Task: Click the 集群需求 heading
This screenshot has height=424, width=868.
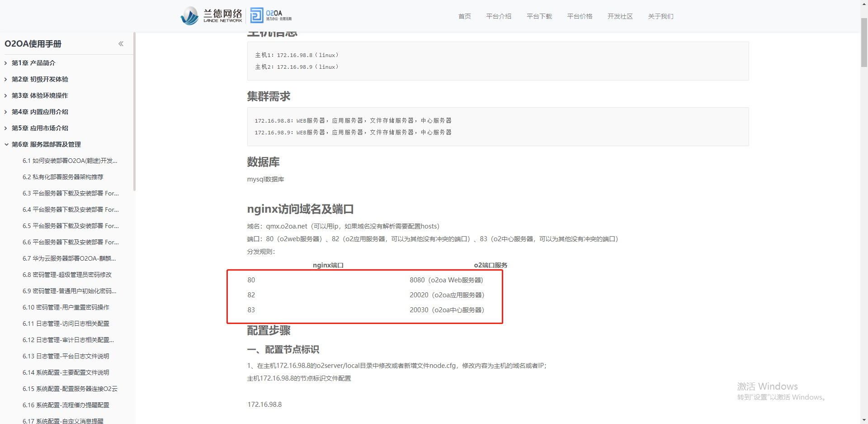Action: click(269, 96)
